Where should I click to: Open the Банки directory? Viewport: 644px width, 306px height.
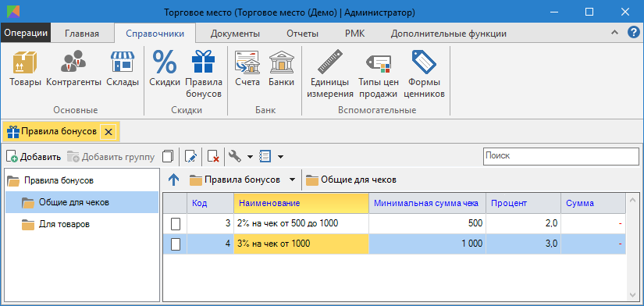tap(281, 69)
